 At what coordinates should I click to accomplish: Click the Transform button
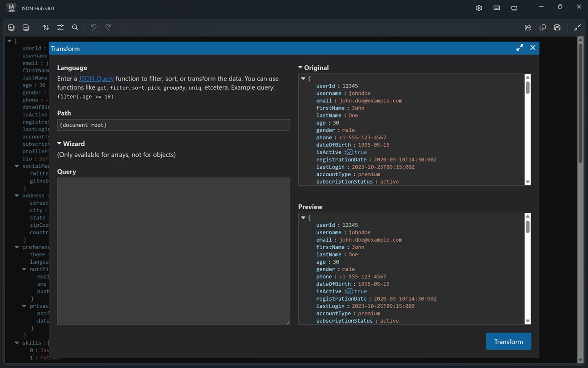(508, 341)
